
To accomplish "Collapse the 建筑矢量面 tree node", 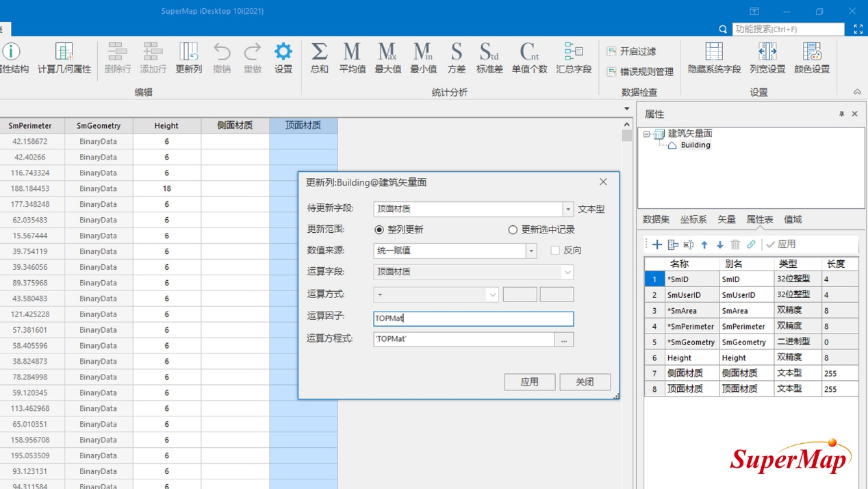I will click(647, 134).
